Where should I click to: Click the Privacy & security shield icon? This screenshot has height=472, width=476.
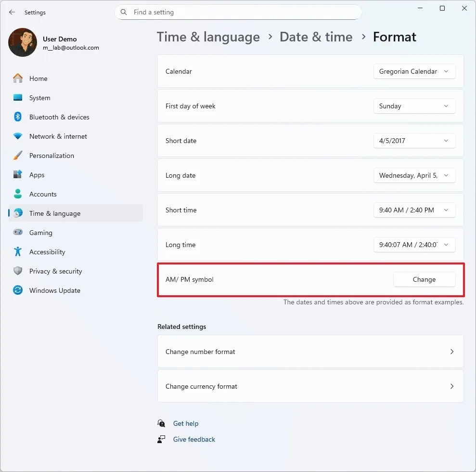click(x=18, y=271)
